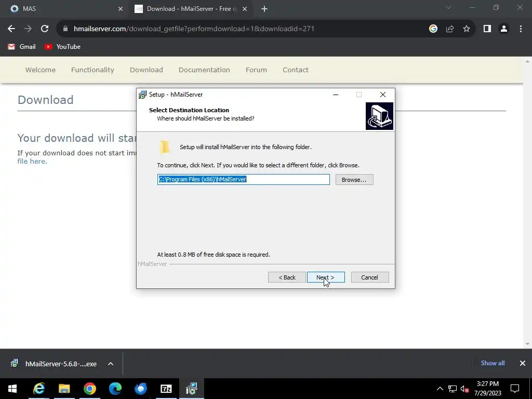Open Chrome tab search dropdown
Viewport: 532px width, 399px height.
[448, 7]
